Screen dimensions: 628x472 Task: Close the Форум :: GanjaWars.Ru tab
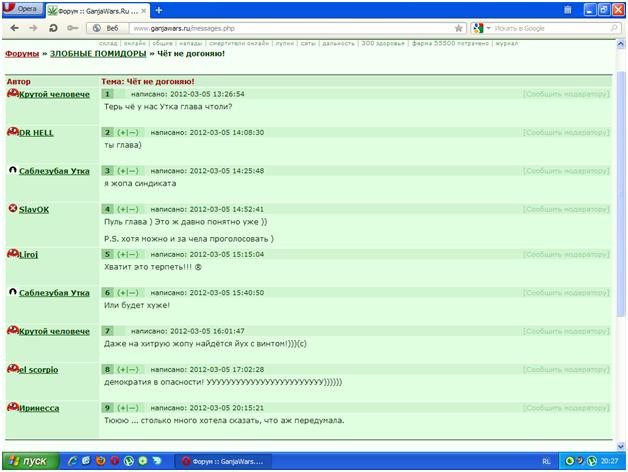[x=144, y=11]
